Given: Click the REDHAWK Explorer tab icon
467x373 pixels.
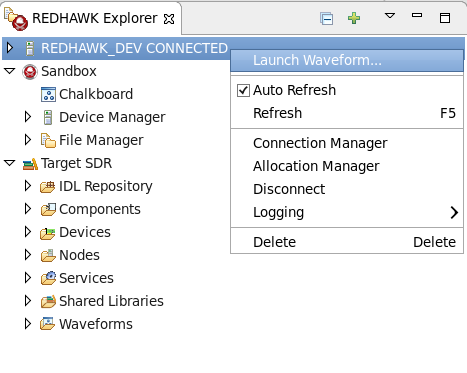Looking at the screenshot, I should [16, 19].
